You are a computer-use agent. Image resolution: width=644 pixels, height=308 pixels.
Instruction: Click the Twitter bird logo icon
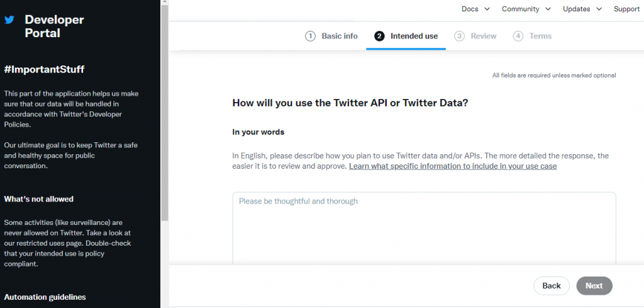tap(9, 20)
